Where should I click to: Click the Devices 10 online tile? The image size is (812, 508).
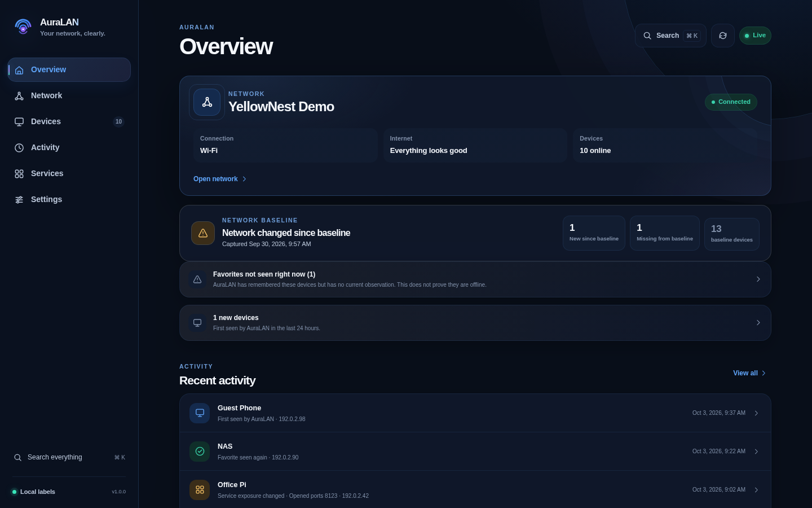(665, 145)
